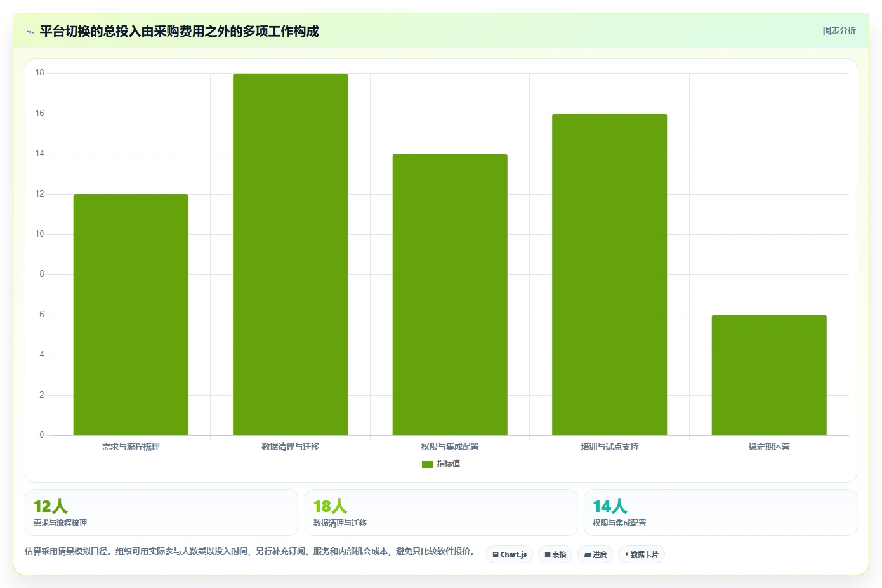This screenshot has height=588, width=882.
Task: Click the lightning icon beside the title
Action: pos(30,32)
